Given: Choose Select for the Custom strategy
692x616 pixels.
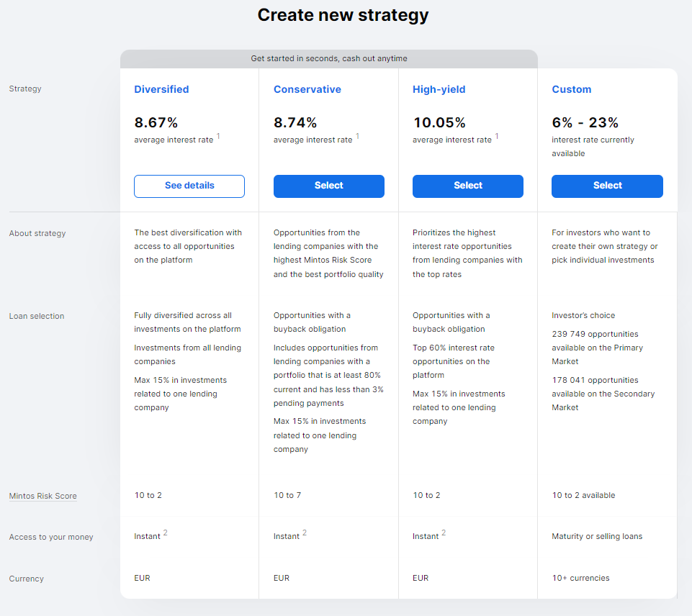Looking at the screenshot, I should 607,186.
